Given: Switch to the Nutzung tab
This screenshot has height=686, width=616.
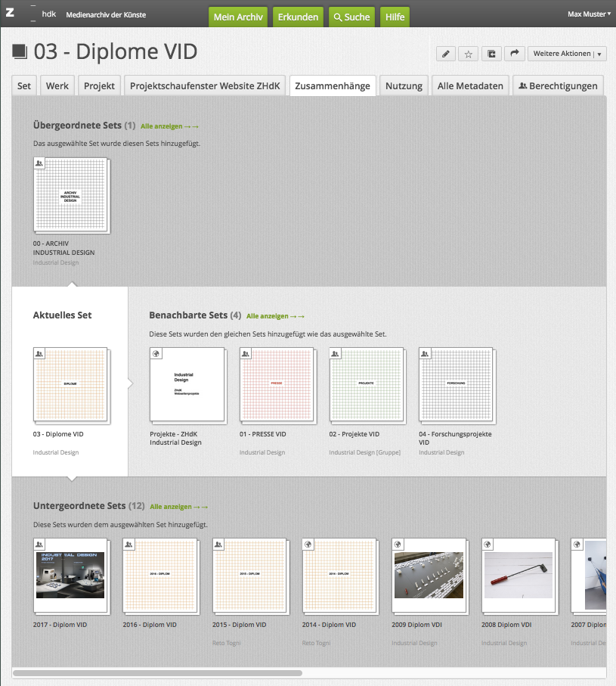Looking at the screenshot, I should click(x=404, y=85).
